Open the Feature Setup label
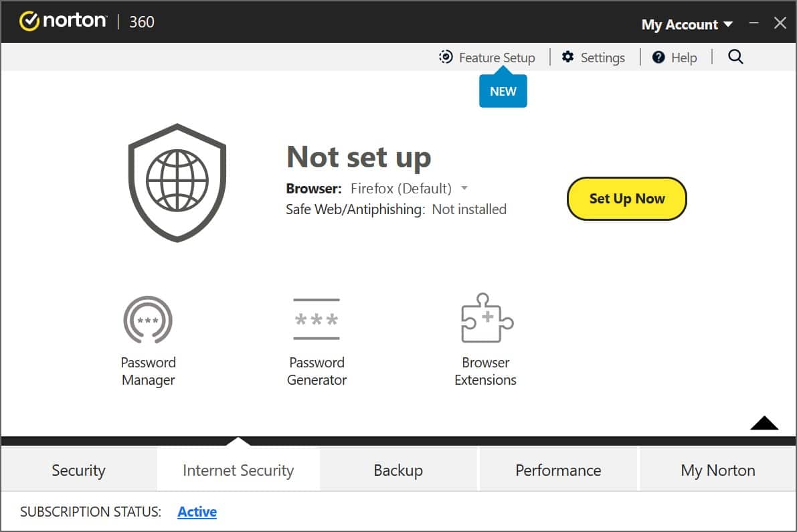 click(497, 58)
